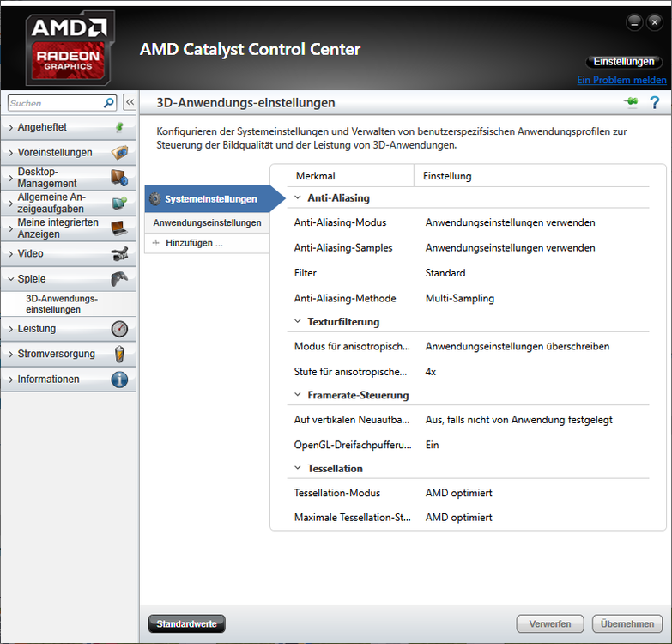
Task: Collapse the Framerate-Steuerung group
Action: (x=298, y=394)
